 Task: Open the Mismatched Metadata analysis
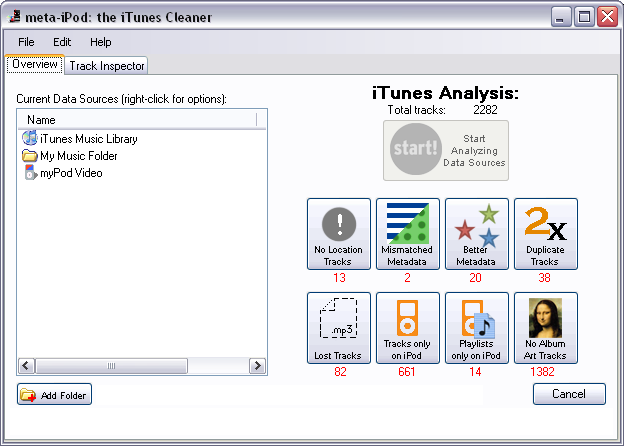point(408,234)
